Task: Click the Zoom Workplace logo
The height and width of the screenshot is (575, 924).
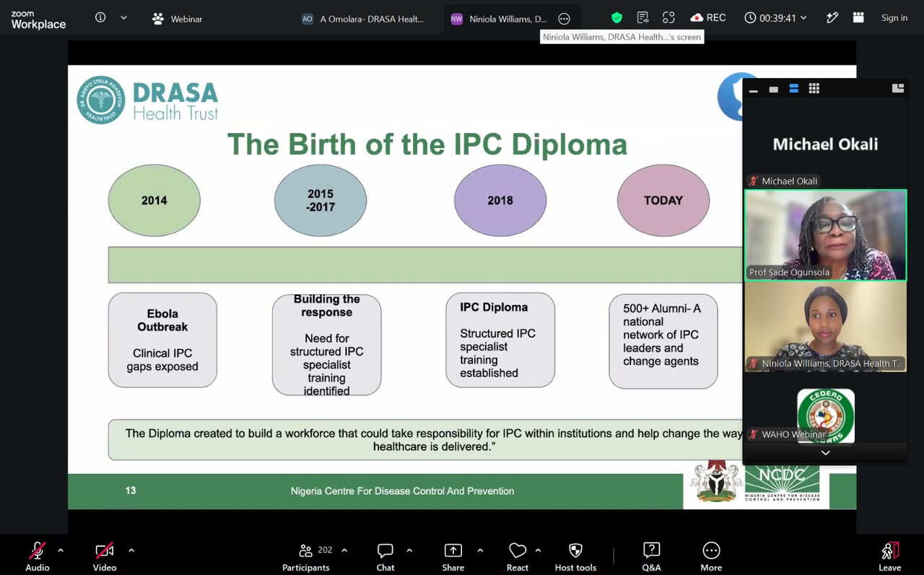Action: 38,20
